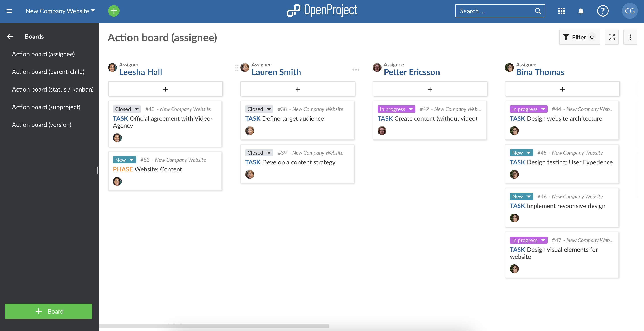Select Action board (version) menu item
This screenshot has width=644, height=331.
(41, 124)
